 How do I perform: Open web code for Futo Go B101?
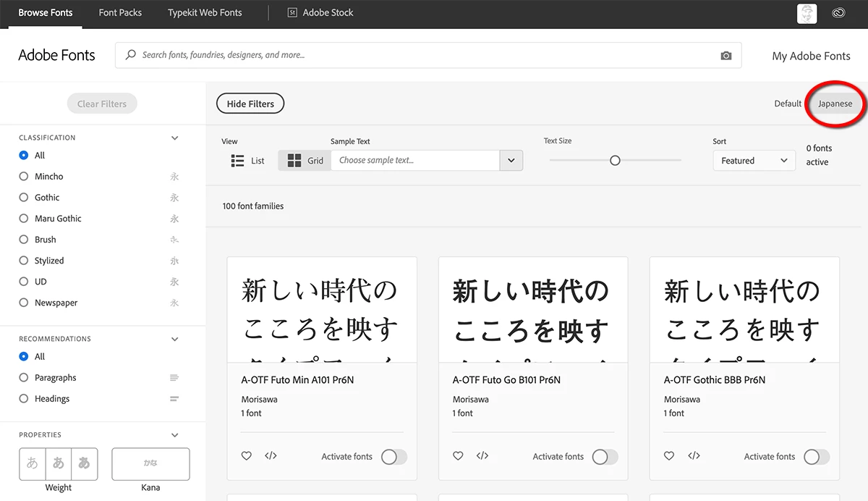pyautogui.click(x=482, y=456)
